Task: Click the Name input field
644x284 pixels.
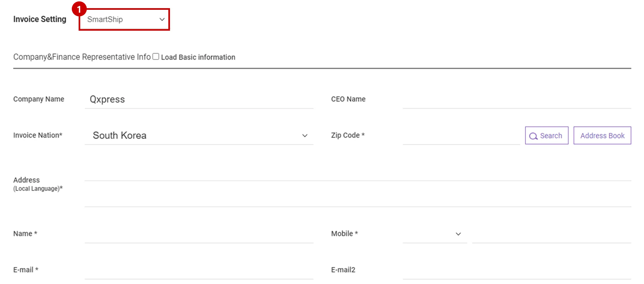Action: click(199, 234)
